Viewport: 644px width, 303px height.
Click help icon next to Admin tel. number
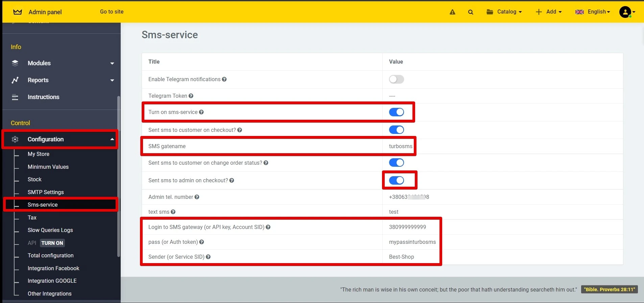[197, 197]
